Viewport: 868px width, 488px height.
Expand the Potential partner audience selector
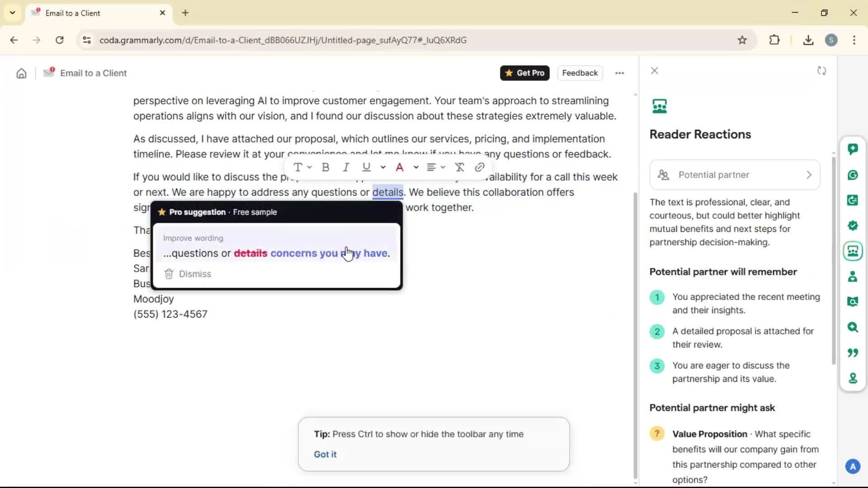click(x=735, y=175)
